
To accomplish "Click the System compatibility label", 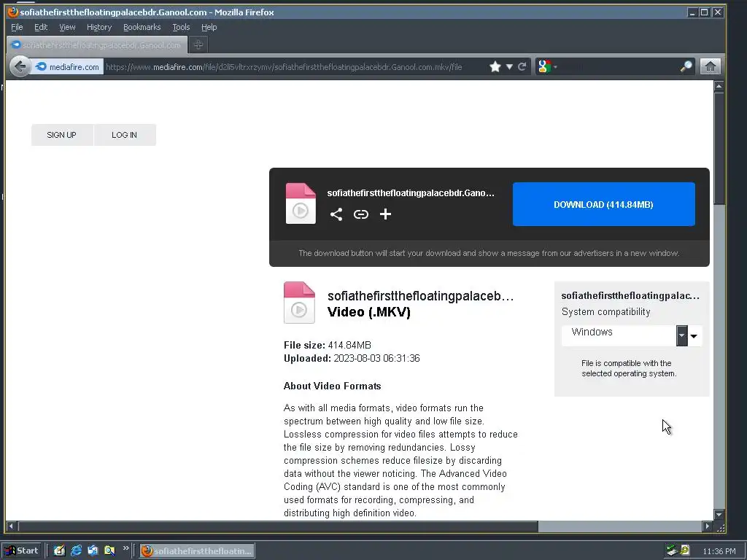I will click(605, 312).
